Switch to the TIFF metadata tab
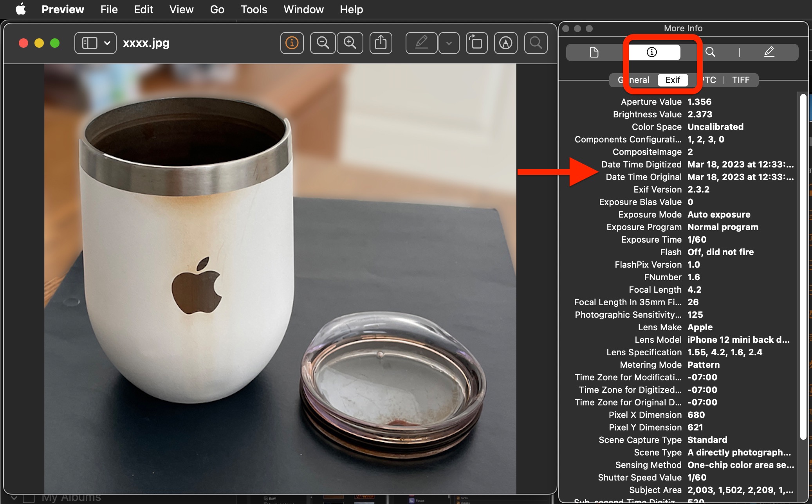Screen dimensions: 812x504 pyautogui.click(x=741, y=80)
